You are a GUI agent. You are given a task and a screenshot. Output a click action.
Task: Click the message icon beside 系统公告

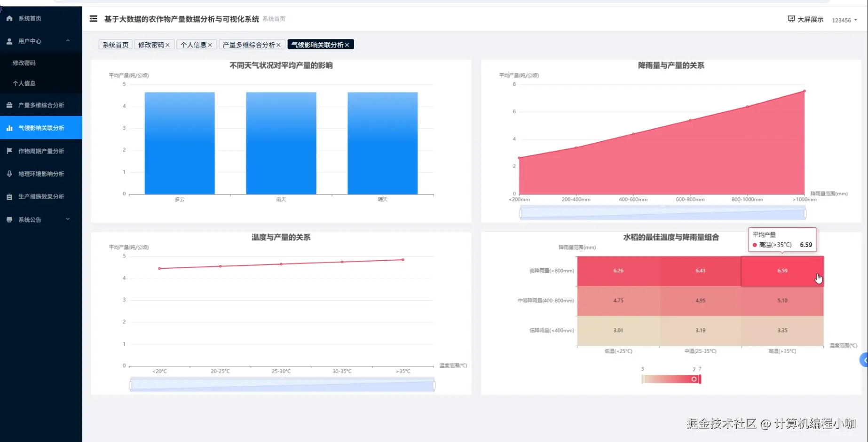[9, 219]
